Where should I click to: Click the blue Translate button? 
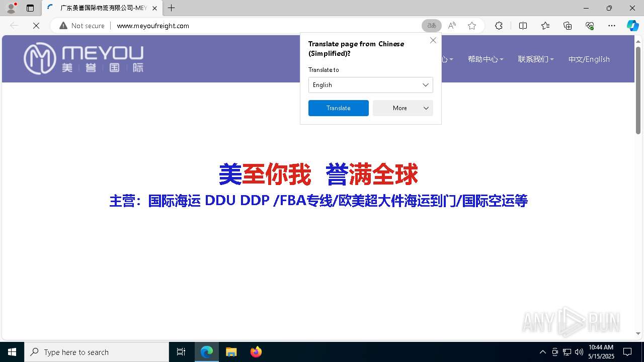tap(338, 108)
